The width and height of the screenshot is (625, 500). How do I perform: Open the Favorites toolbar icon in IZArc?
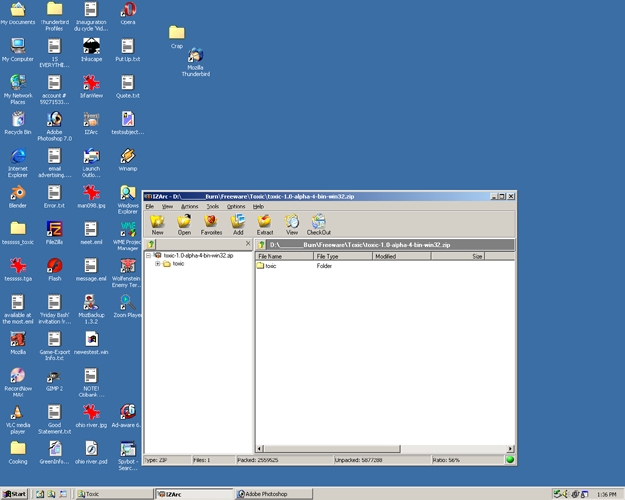point(211,224)
